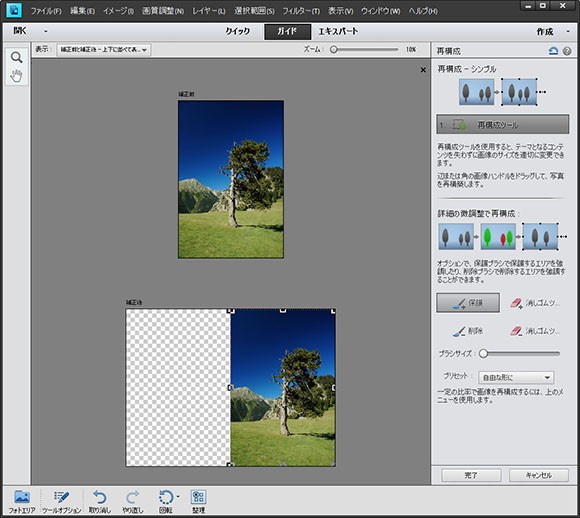
Task: Adjust the ズーム zoom slider
Action: (365, 49)
